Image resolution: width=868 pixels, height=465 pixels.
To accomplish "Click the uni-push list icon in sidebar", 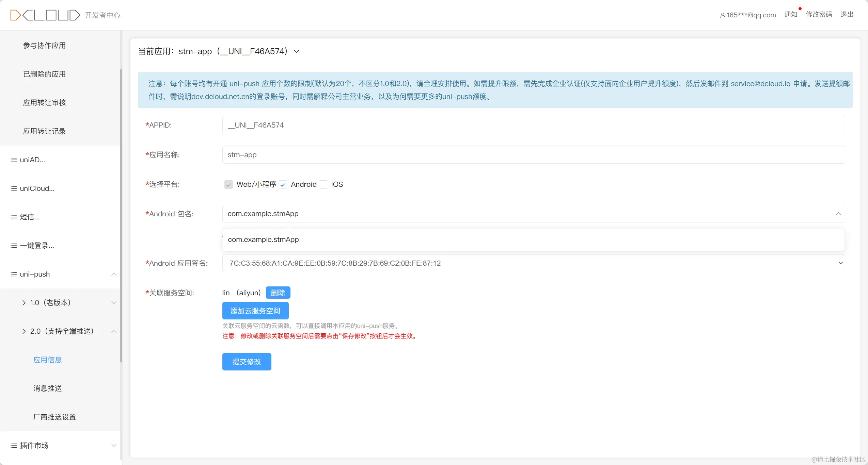I will [x=14, y=274].
